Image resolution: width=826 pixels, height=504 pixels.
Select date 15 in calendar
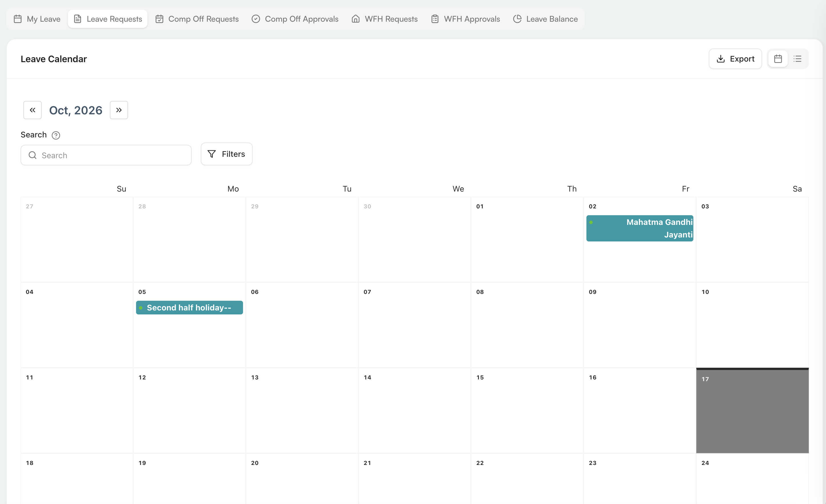point(527,410)
